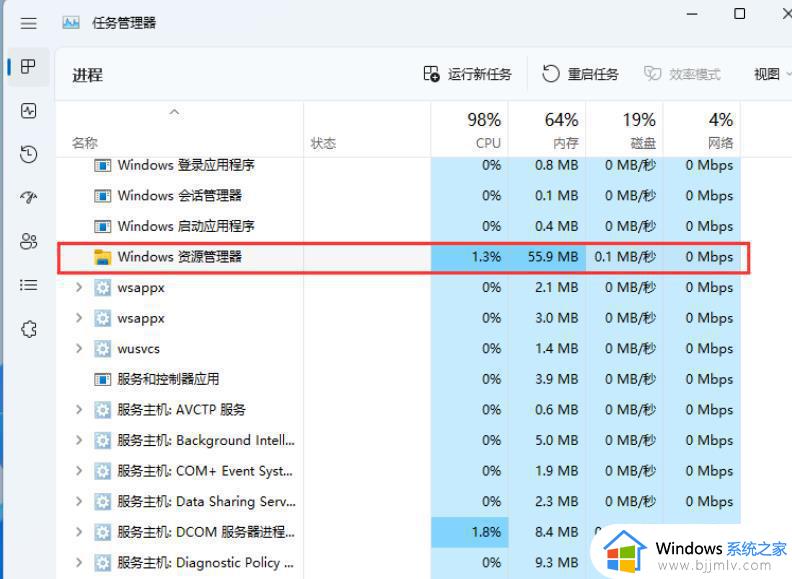This screenshot has height=579, width=792.
Task: Click 运行新任务 to run a new task
Action: pyautogui.click(x=467, y=74)
